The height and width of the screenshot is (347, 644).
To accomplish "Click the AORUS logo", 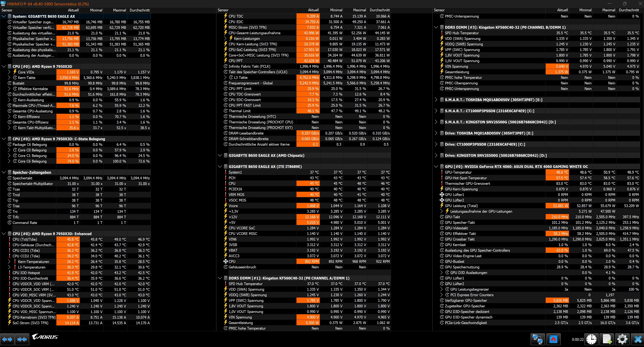I will point(45,337).
